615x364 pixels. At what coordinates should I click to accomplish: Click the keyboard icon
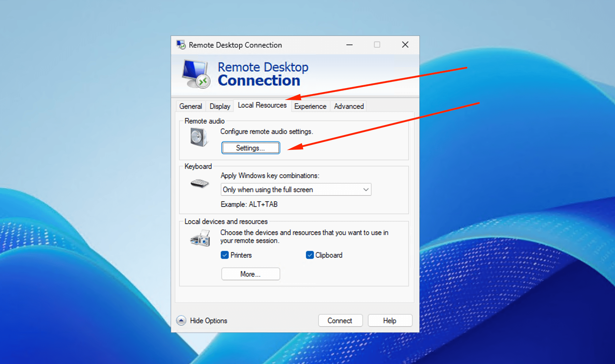(x=200, y=183)
